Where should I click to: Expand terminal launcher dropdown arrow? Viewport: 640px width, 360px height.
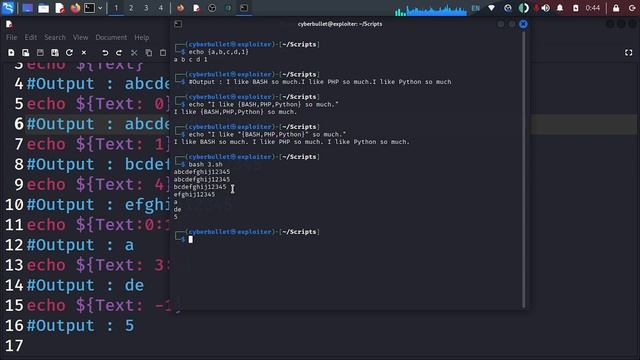click(x=100, y=8)
